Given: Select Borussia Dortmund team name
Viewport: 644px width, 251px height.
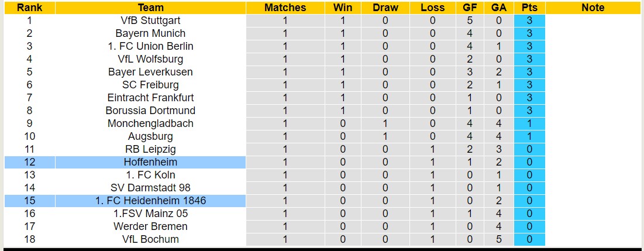Looking at the screenshot, I should tap(150, 111).
